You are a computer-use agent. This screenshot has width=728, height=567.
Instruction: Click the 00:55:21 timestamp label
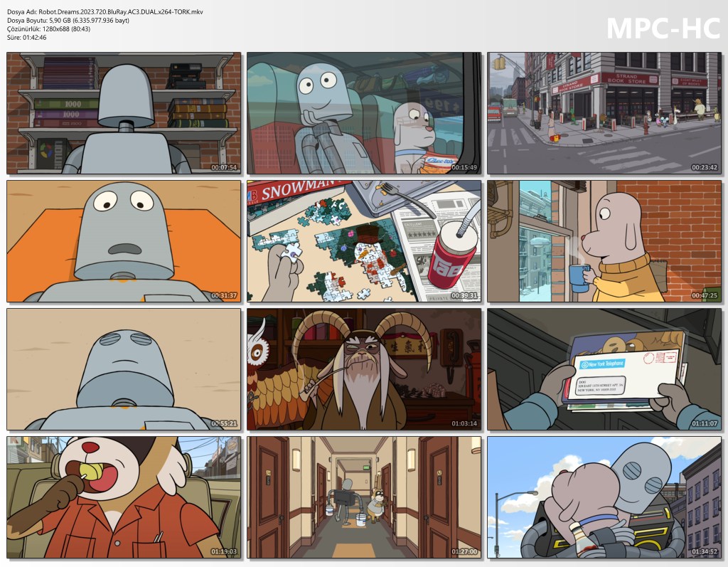tap(224, 423)
